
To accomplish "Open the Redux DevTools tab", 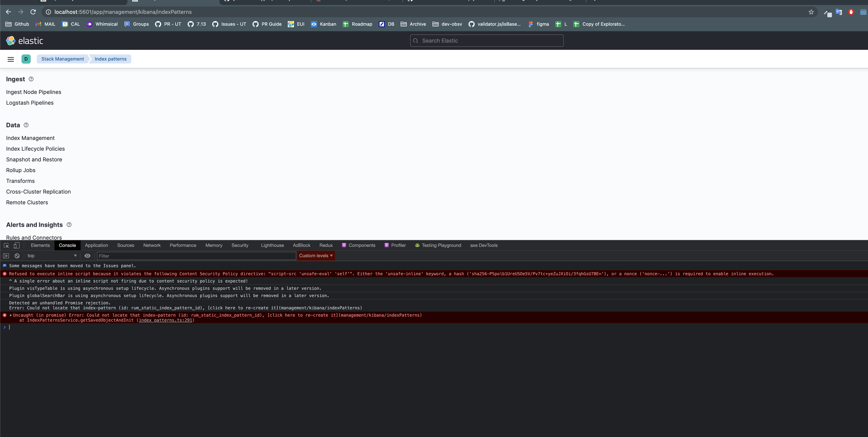I will coord(326,246).
